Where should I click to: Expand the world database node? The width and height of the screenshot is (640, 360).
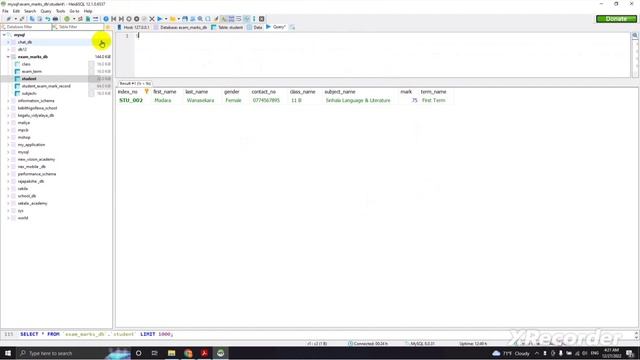tap(8, 218)
